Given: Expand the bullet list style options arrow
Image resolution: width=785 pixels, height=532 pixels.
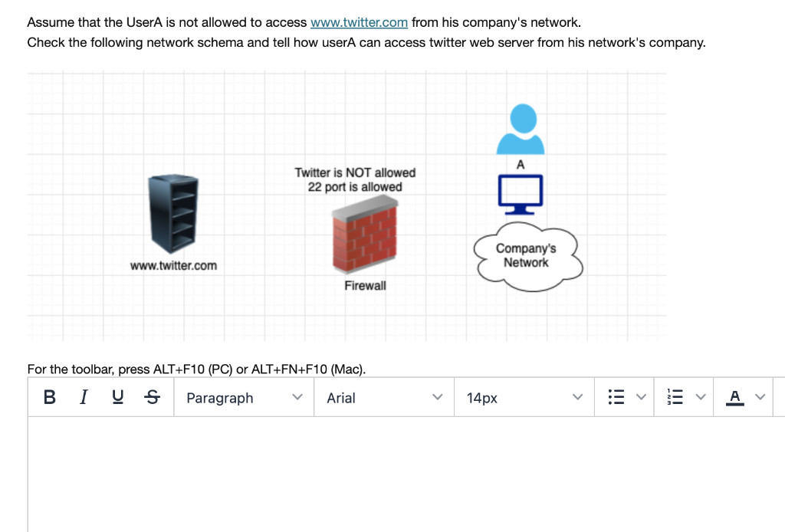Looking at the screenshot, I should (642, 397).
